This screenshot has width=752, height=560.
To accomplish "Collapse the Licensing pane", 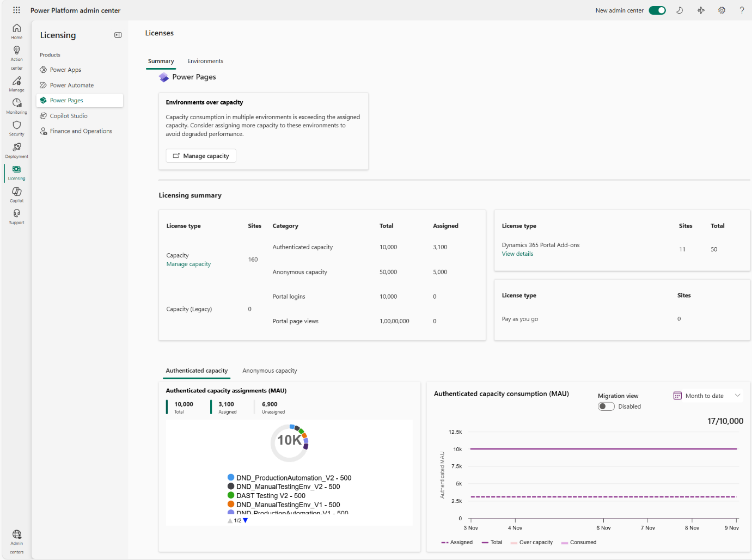I will pyautogui.click(x=118, y=35).
